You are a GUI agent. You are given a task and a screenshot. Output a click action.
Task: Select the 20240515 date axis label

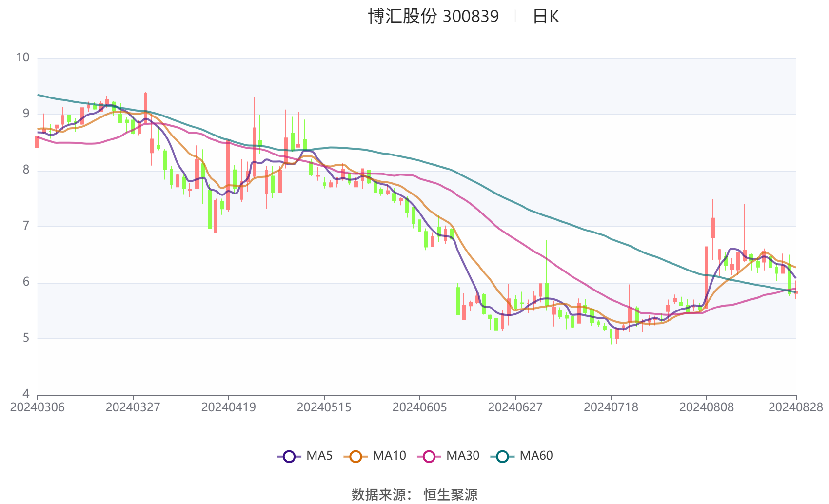324,407
